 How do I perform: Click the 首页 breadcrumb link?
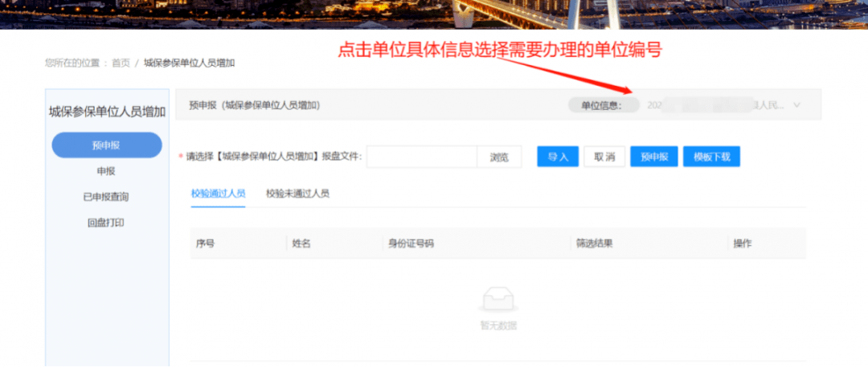tap(121, 63)
